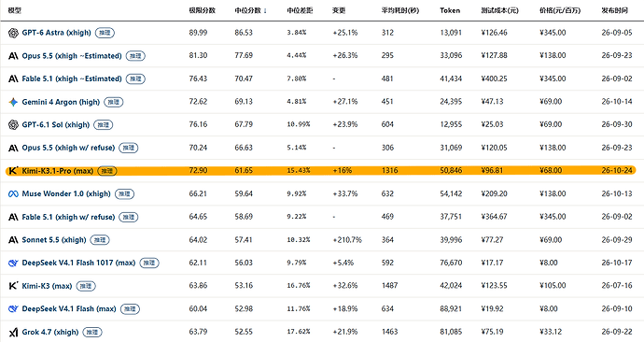The height and width of the screenshot is (342, 644).
Task: Click the 推理 tag next to GPT-6 Astra
Action: click(x=105, y=33)
